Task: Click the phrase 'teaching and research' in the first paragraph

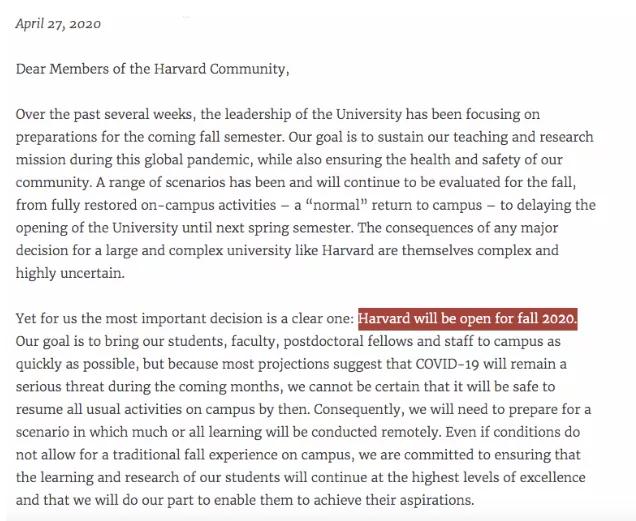Action: pyautogui.click(x=523, y=137)
